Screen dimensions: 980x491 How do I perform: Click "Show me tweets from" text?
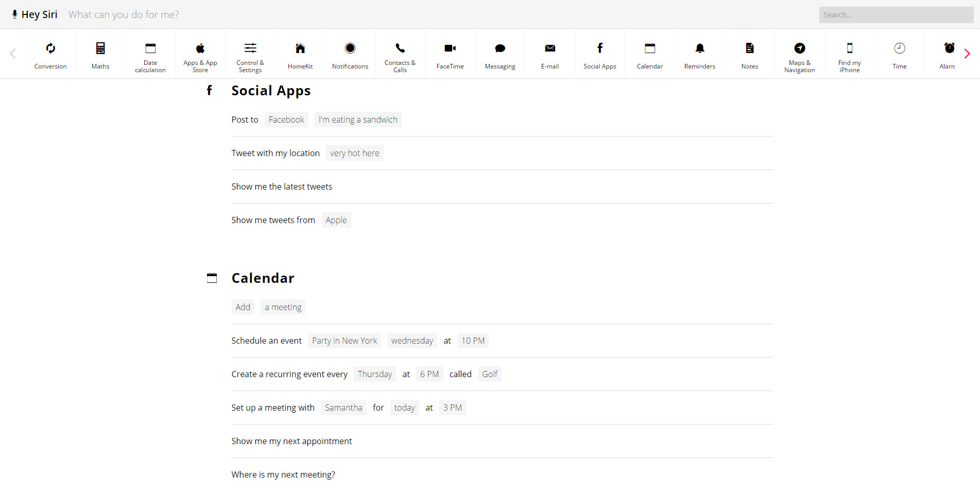(273, 220)
